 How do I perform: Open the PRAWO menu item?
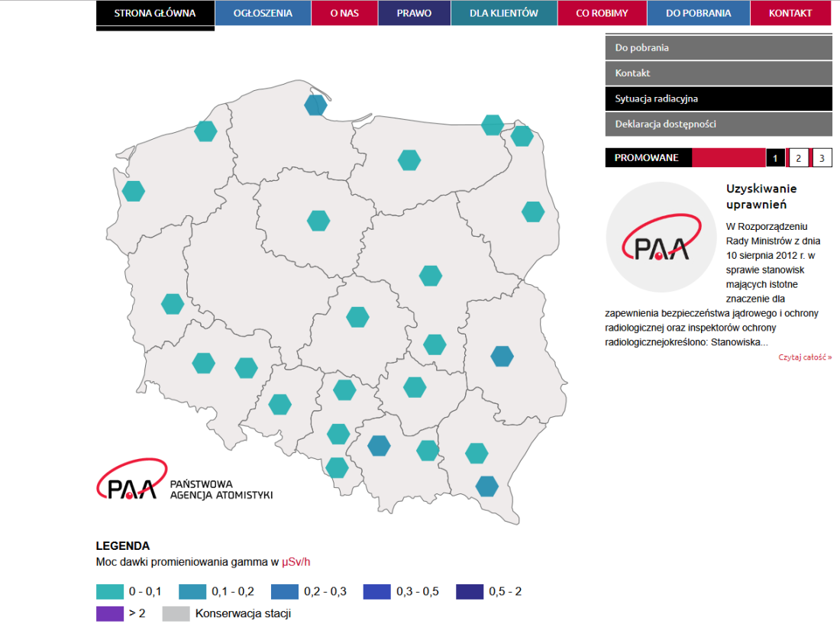414,13
